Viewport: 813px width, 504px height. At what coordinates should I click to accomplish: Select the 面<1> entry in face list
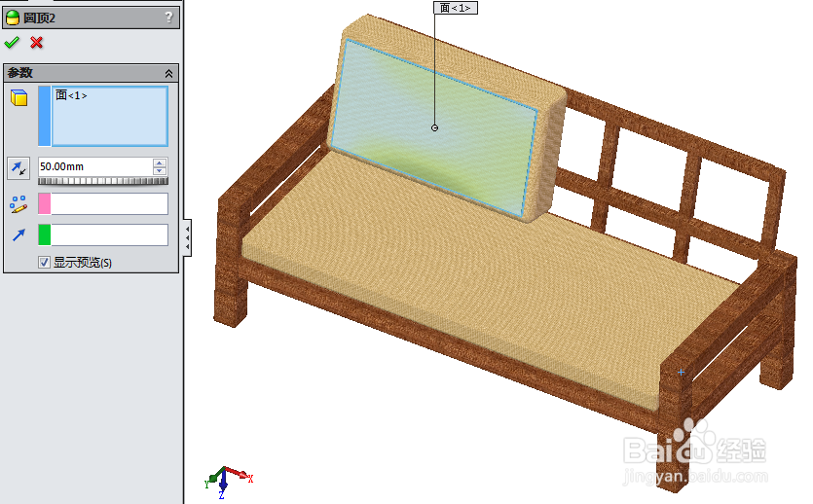(x=71, y=95)
